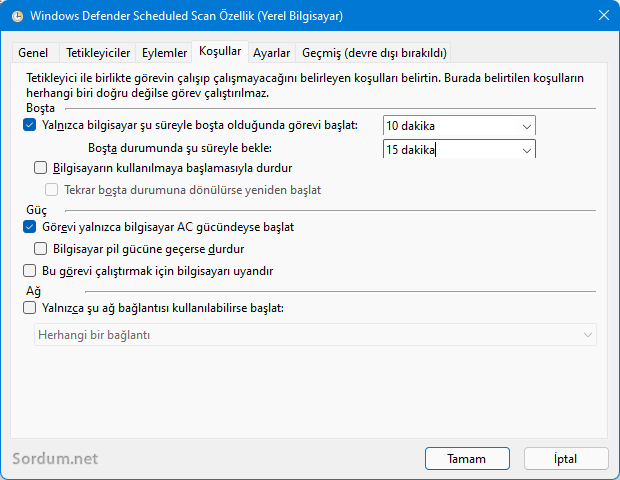Screen dimensions: 620x480
Task: Toggle 'Tekrar boşta durumuna dönülürse yeniden başlat'
Action: [x=51, y=190]
